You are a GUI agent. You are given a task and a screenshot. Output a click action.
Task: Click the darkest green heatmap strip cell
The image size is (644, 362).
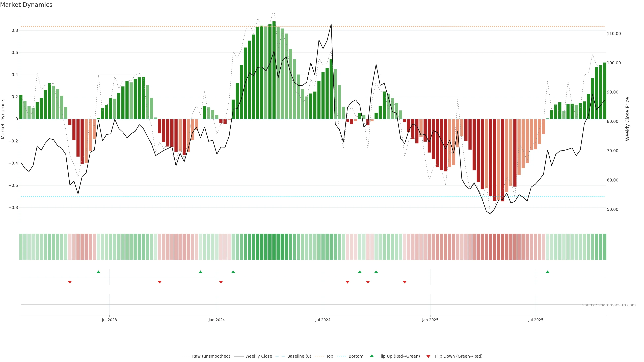tap(274, 247)
